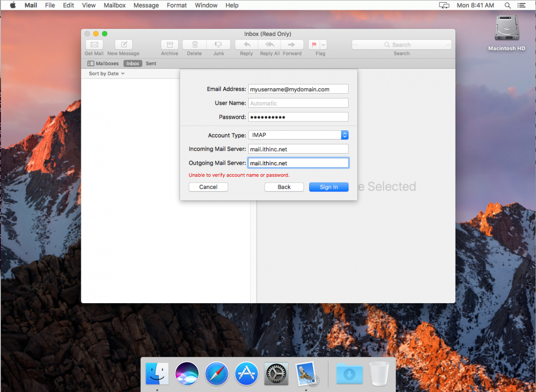Image resolution: width=536 pixels, height=392 pixels.
Task: Select the Inbox favorites tab
Action: pyautogui.click(x=133, y=63)
